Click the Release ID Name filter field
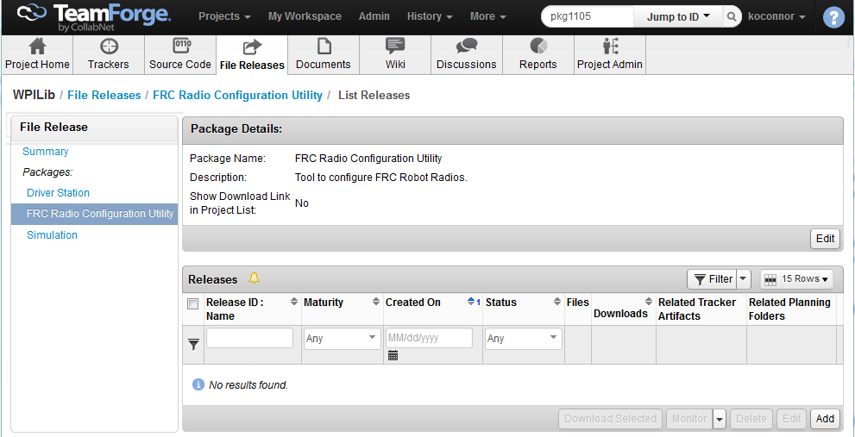The image size is (855, 437). [250, 338]
